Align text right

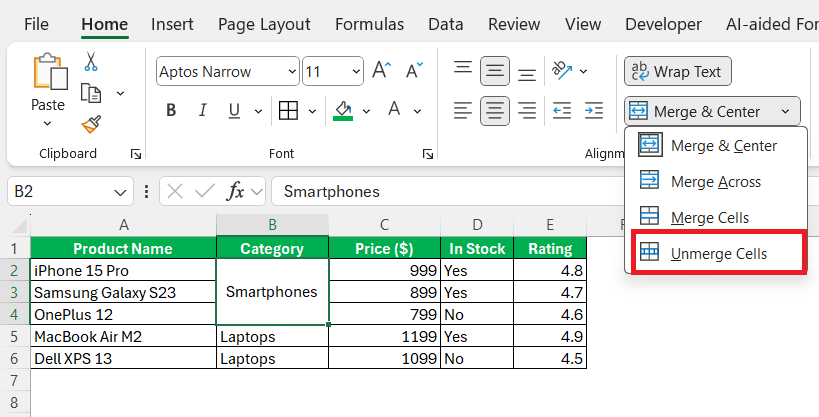[526, 110]
